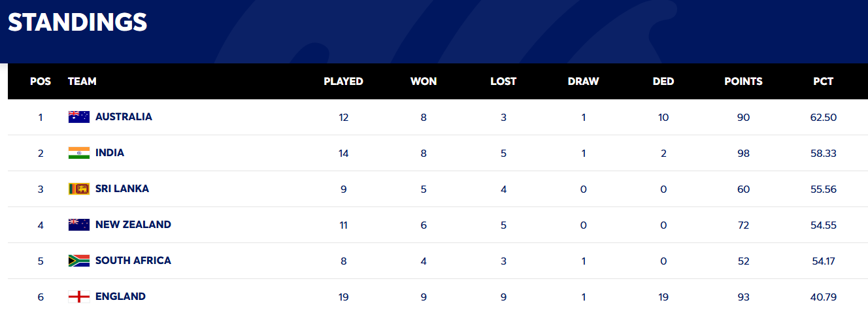
Task: Open the ENGLAND team link
Action: click(x=120, y=297)
